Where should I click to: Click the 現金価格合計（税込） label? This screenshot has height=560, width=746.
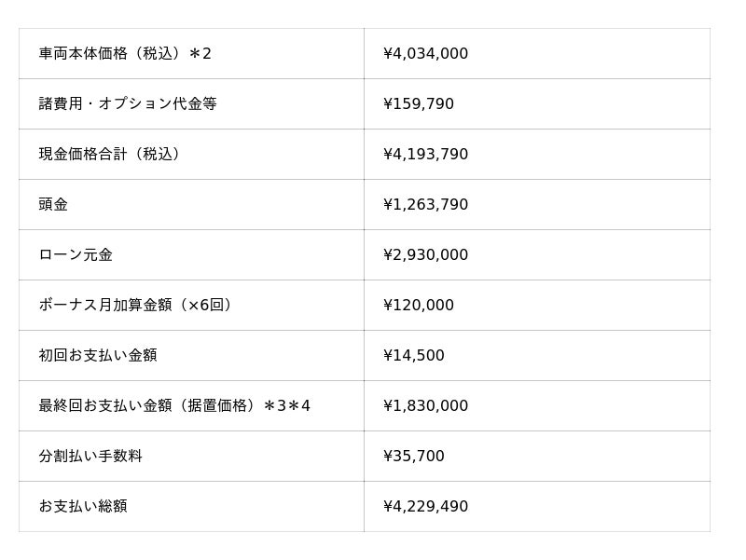coord(109,154)
